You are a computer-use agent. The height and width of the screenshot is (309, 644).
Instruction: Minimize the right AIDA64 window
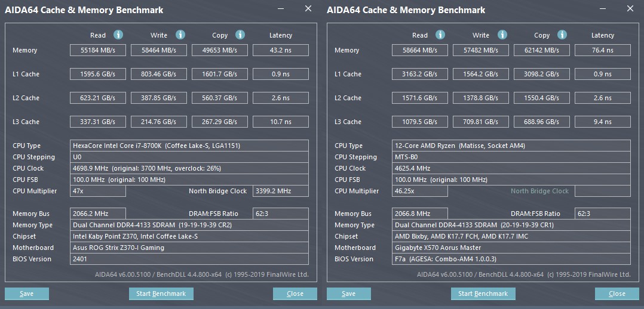click(603, 8)
